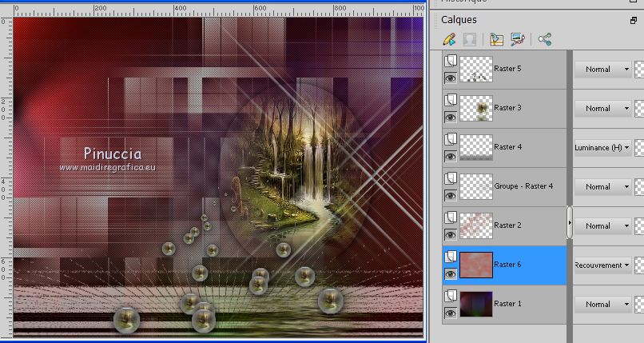Select layer named Raster 6
This screenshot has width=644, height=343.
507,265
